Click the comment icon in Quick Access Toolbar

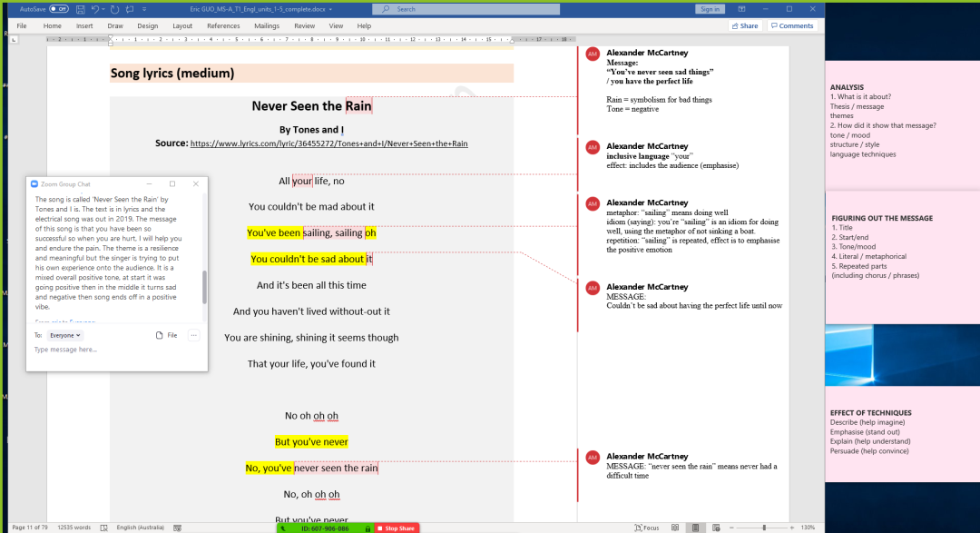pyautogui.click(x=130, y=9)
